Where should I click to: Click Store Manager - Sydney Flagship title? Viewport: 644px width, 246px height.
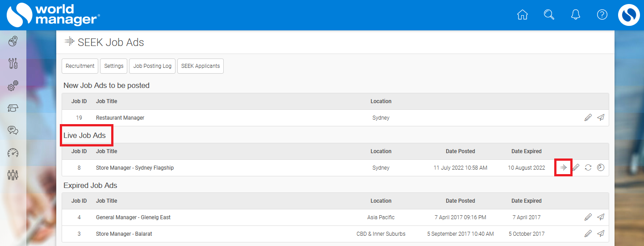[x=135, y=168]
